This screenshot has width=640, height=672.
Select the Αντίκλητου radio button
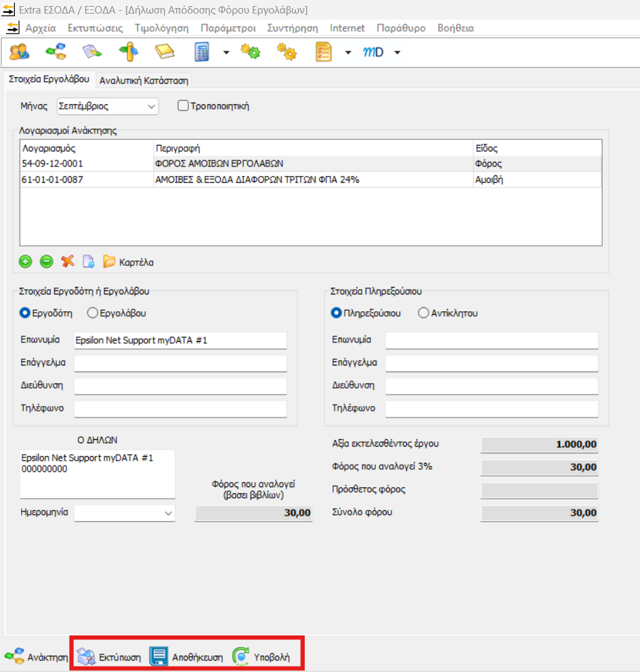tap(424, 313)
